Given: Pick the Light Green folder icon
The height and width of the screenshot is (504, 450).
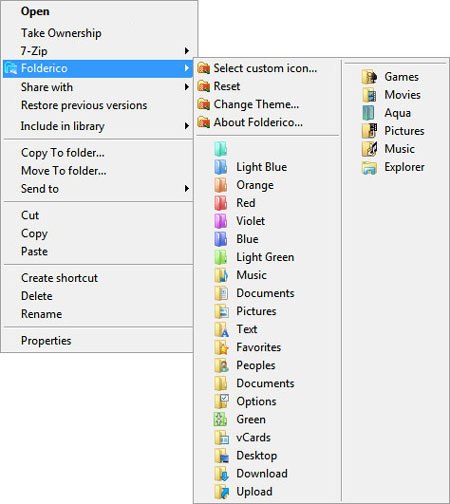Looking at the screenshot, I should tap(221, 257).
